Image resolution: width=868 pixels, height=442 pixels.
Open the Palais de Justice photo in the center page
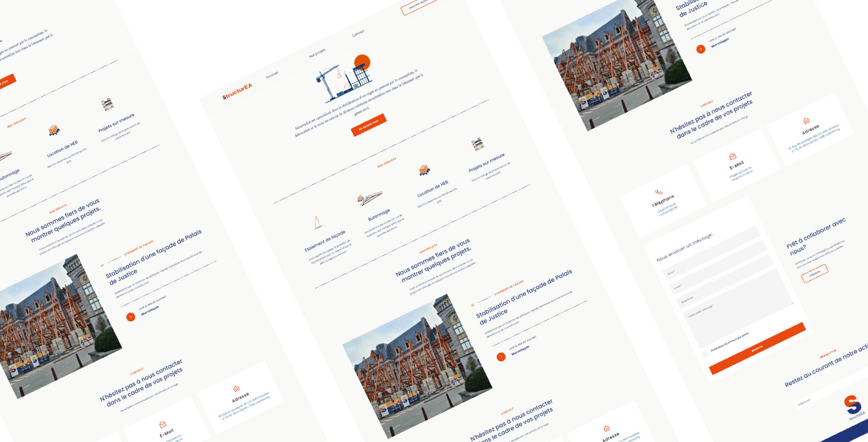[x=417, y=367]
